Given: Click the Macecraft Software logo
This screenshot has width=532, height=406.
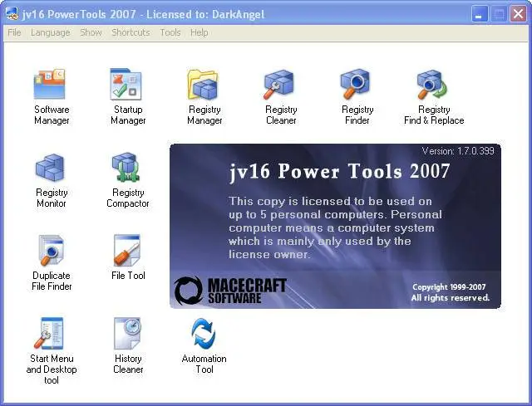Looking at the screenshot, I should (x=230, y=291).
